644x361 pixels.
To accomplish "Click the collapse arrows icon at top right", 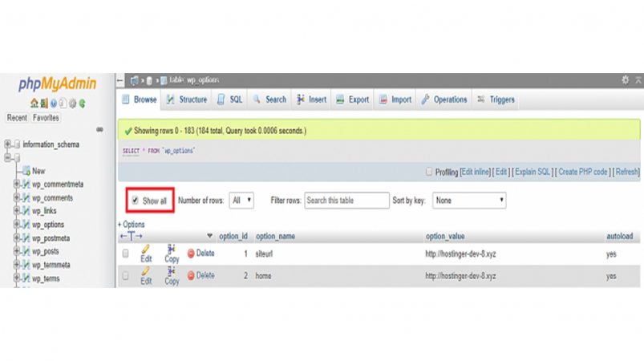I will point(638,79).
